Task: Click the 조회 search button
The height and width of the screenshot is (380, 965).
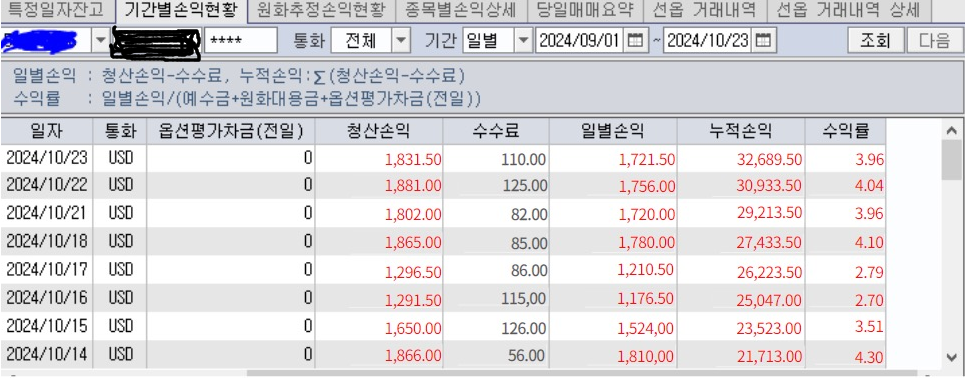Action: 875,41
